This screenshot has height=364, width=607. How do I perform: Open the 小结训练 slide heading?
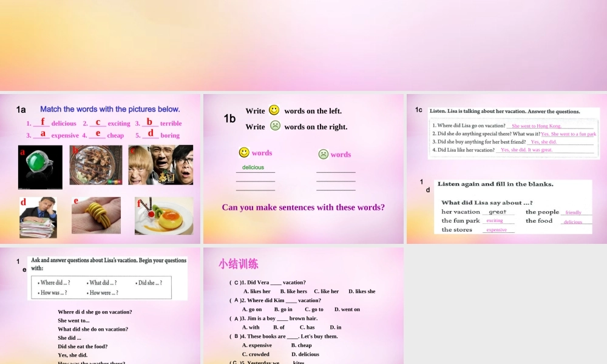(239, 264)
